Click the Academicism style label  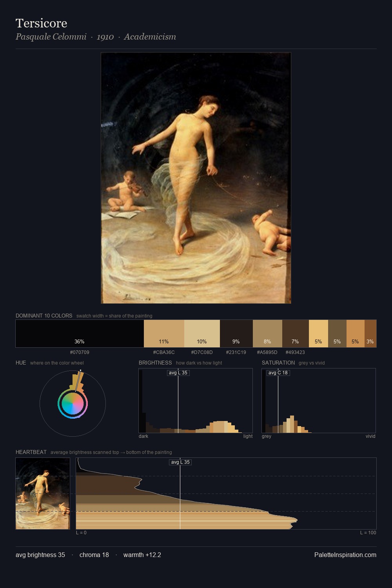coord(150,37)
